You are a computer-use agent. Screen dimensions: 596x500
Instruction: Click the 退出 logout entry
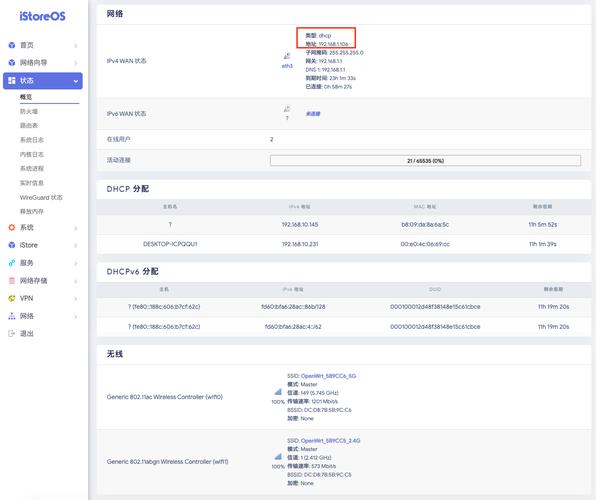click(27, 333)
